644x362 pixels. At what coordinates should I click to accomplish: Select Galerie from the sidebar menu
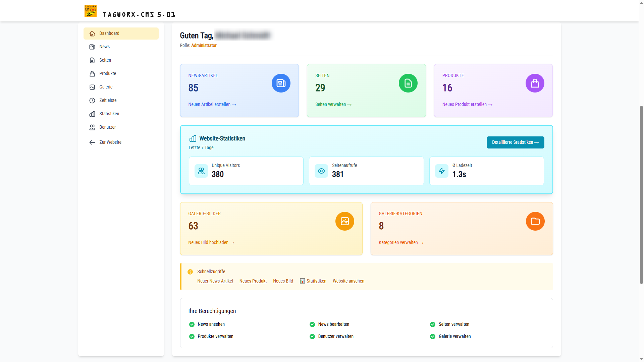click(x=106, y=87)
